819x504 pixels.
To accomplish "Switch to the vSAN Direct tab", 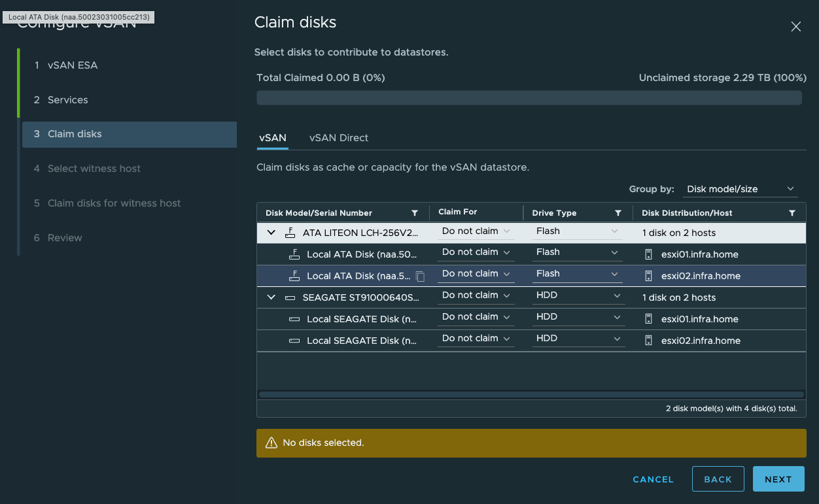I will pyautogui.click(x=338, y=138).
